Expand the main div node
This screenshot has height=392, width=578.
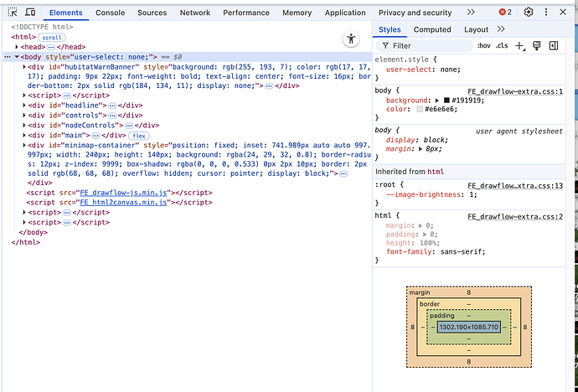point(24,135)
